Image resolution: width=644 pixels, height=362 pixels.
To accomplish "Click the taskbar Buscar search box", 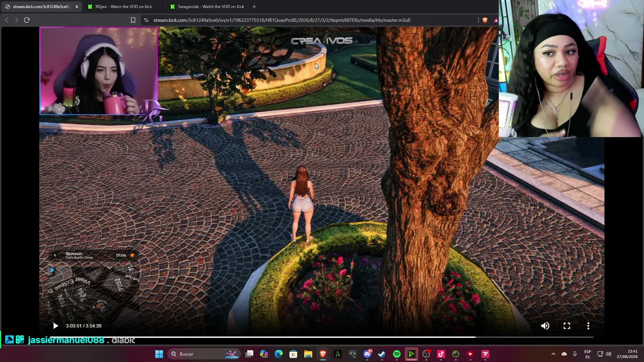I will click(204, 354).
